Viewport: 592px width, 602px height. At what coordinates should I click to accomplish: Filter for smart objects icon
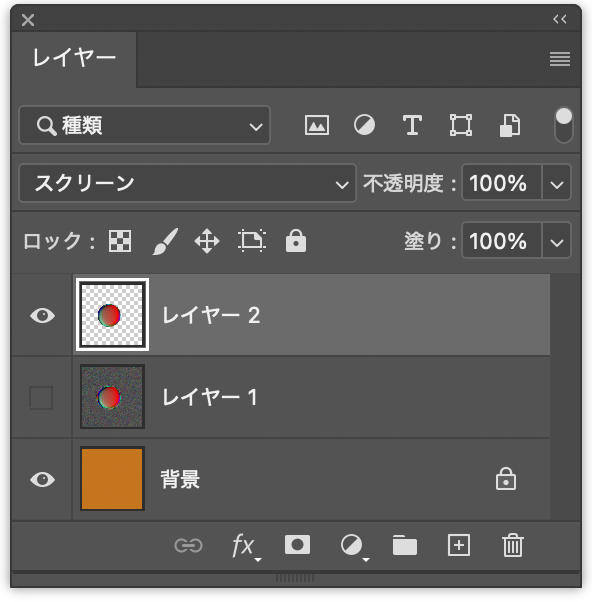(510, 125)
